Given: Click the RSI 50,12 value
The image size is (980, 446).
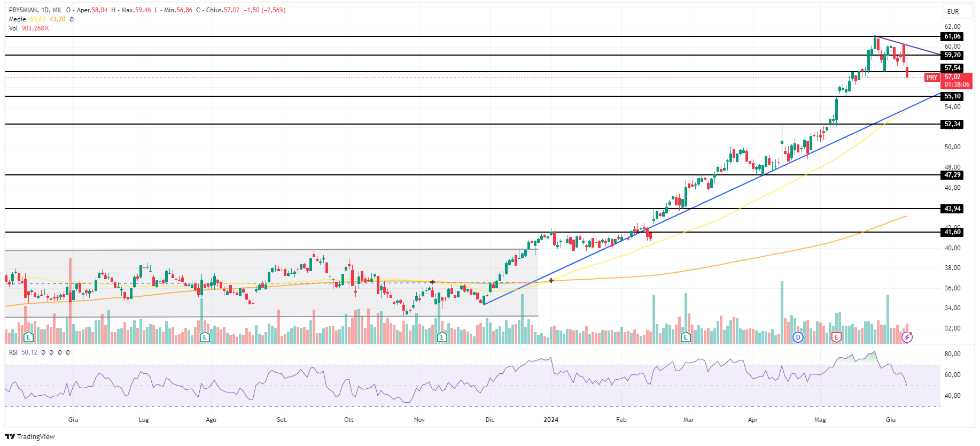Looking at the screenshot, I should click(x=29, y=352).
